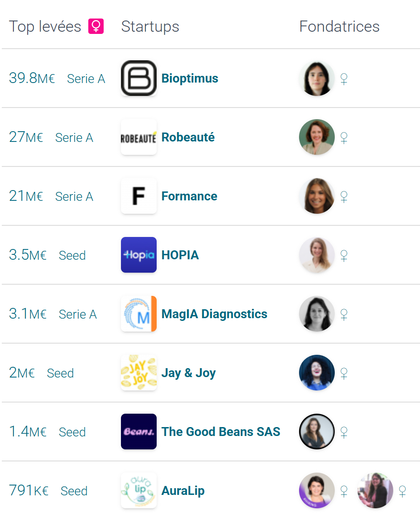This screenshot has height=523, width=420.
Task: Go to The Good Beans SAS page
Action: [x=221, y=432]
